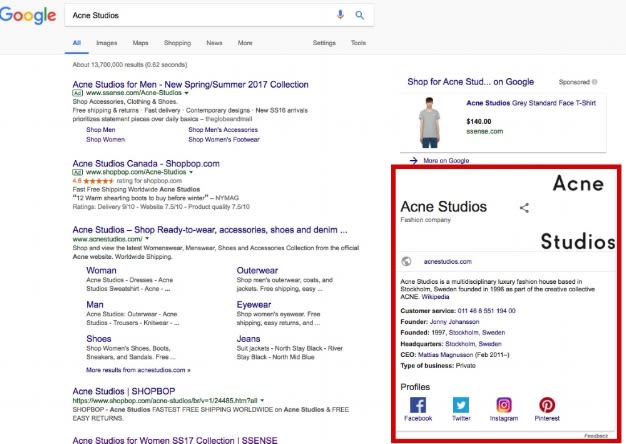
Task: Open the More search tab menu
Action: (245, 43)
